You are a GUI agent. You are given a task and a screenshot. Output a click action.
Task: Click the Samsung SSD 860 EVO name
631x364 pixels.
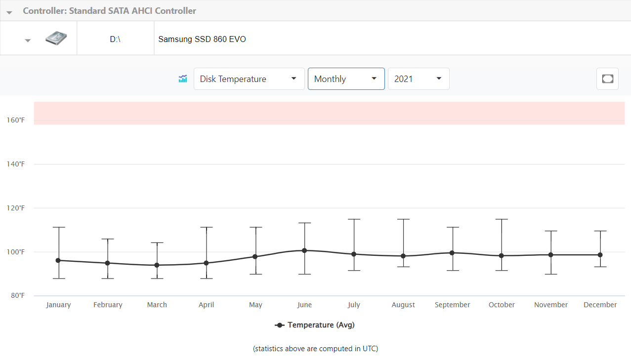(202, 39)
